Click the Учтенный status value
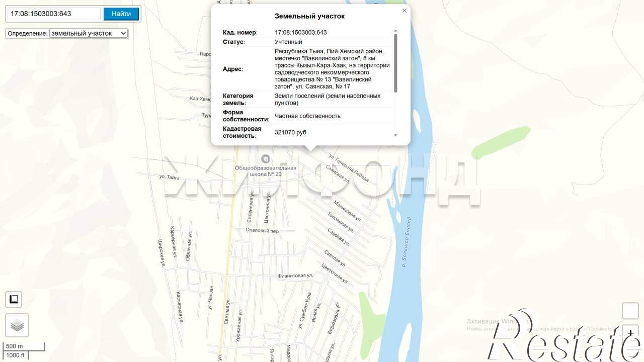This screenshot has width=644, height=362. (288, 42)
